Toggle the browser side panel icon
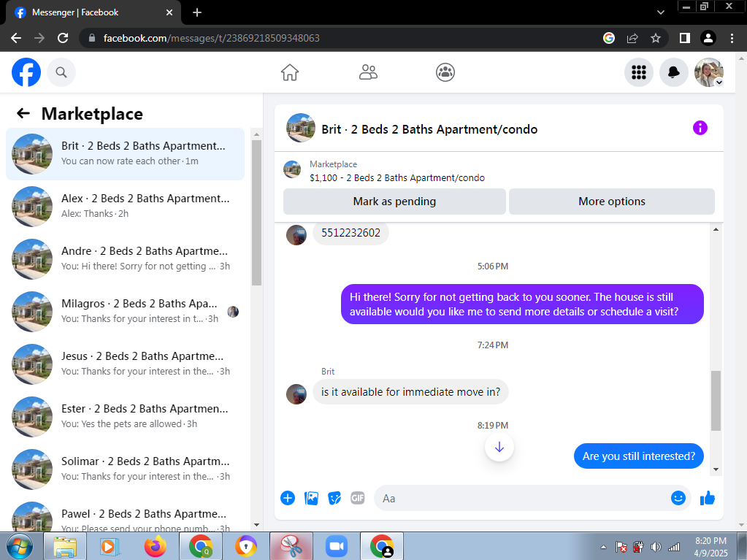 [x=685, y=38]
